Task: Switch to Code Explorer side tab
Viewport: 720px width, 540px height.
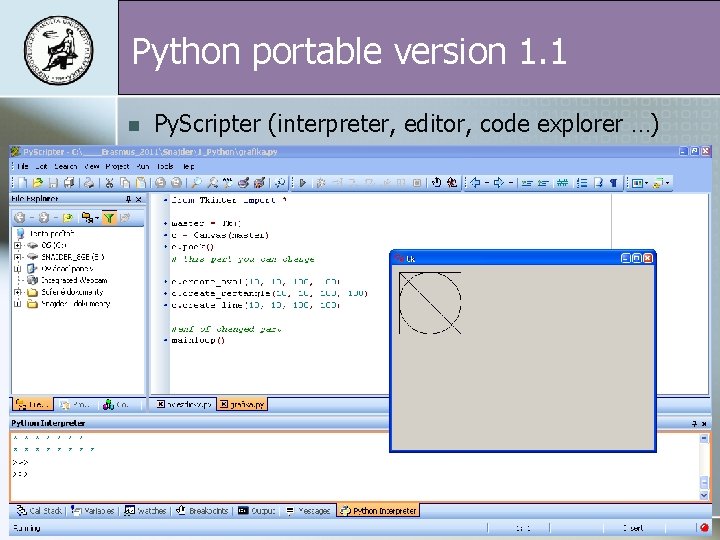Action: [117, 405]
